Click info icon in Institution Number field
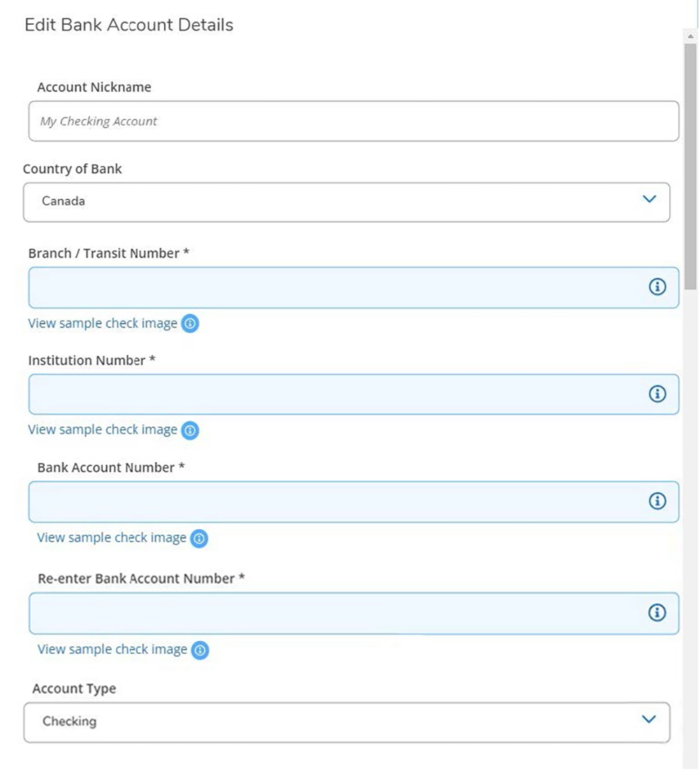 tap(657, 394)
